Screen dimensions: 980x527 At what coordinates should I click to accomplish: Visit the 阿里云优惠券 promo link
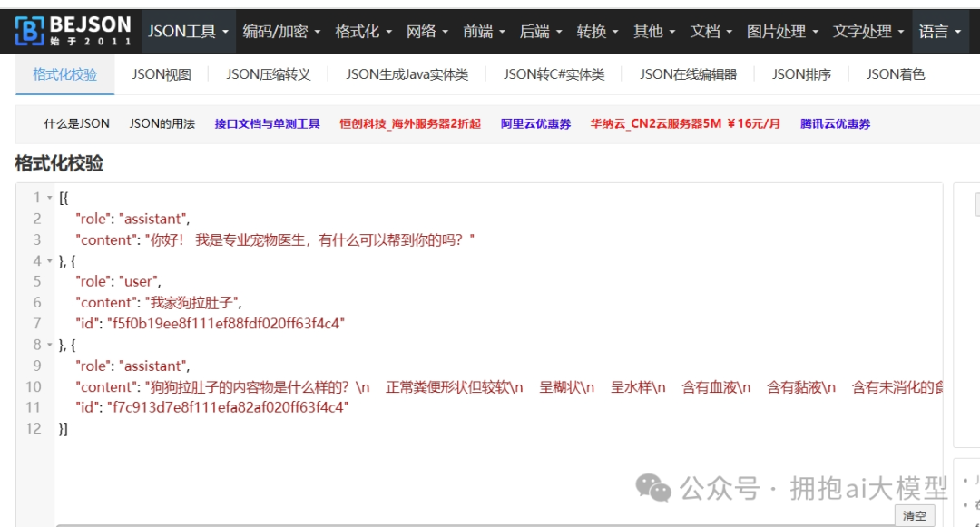point(535,124)
